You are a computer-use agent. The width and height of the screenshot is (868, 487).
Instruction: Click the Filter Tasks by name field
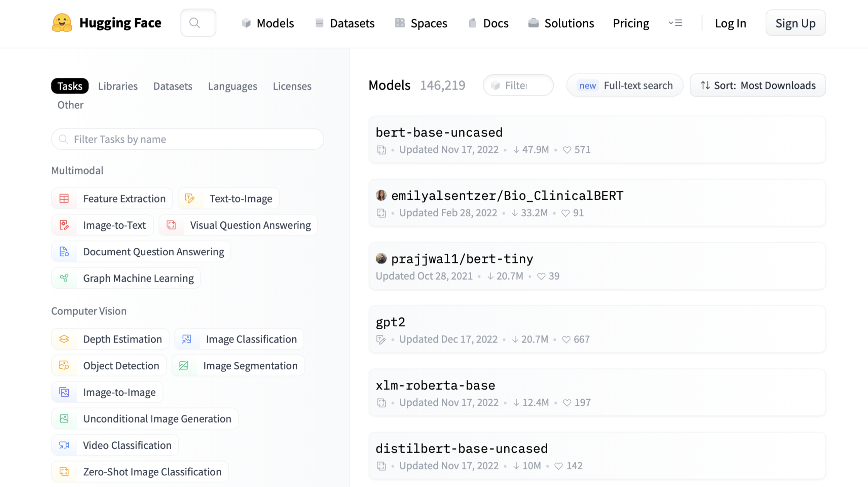[187, 139]
